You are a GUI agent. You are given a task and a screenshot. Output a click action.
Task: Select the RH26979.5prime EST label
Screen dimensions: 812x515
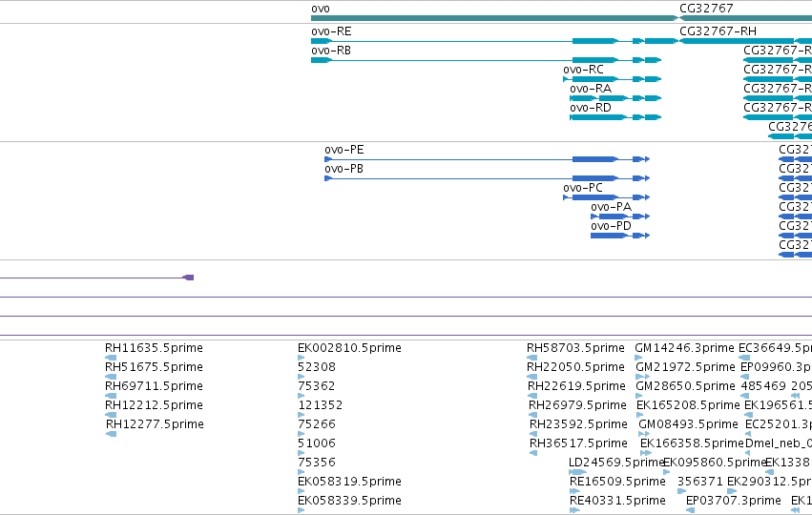(577, 405)
